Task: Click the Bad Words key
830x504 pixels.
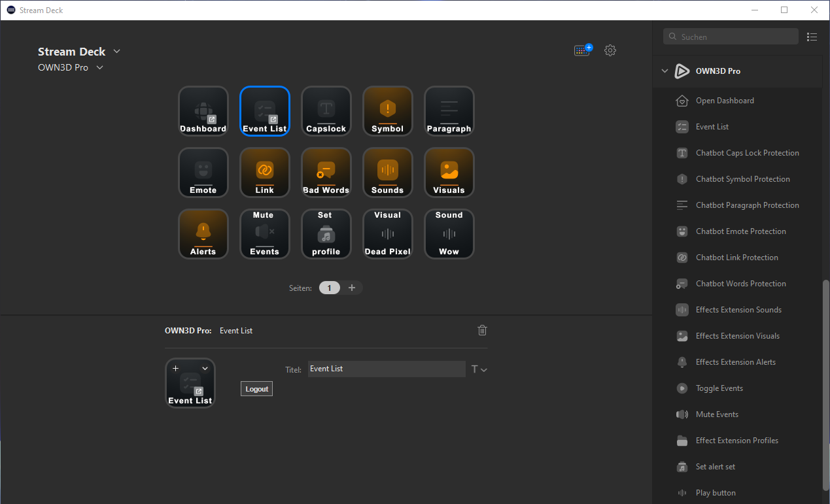Action: click(x=326, y=172)
